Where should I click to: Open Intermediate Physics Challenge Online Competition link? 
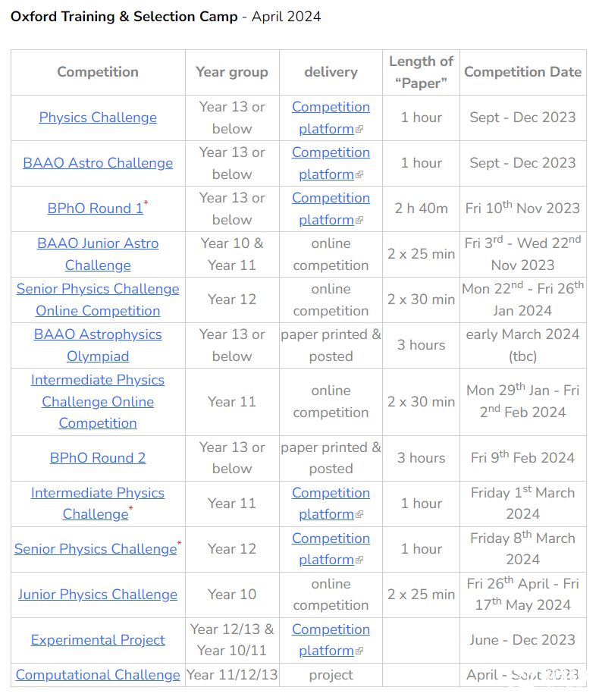pos(98,401)
